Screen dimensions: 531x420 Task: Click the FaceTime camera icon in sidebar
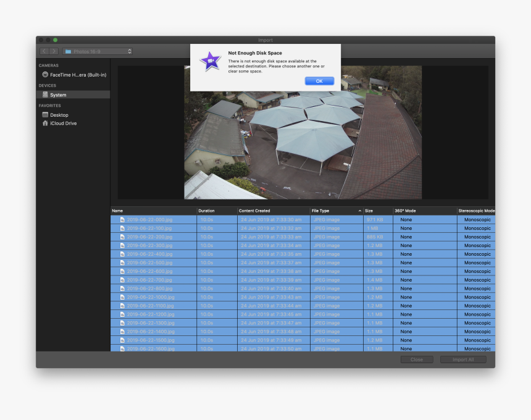coord(45,75)
